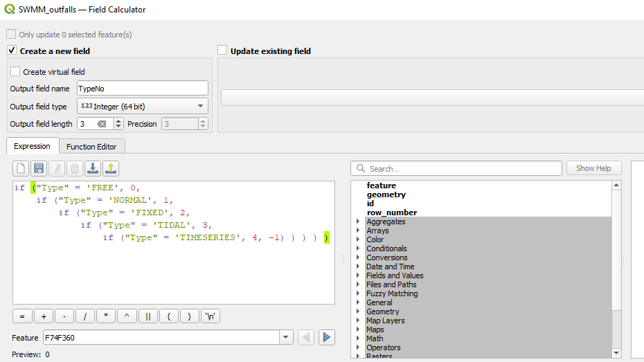Insert the string concatenation || operator
This screenshot has width=644, height=362.
point(147,316)
